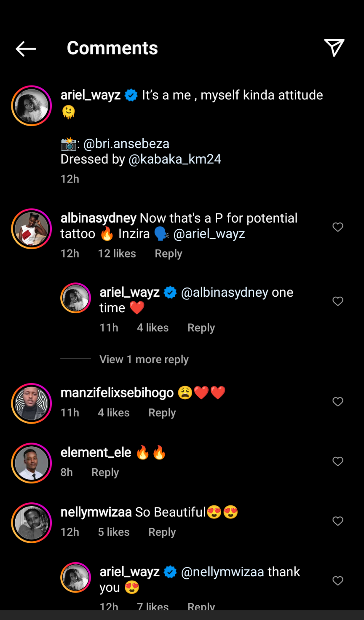Expand 'View 1 more reply'
Image resolution: width=364 pixels, height=620 pixels.
144,360
